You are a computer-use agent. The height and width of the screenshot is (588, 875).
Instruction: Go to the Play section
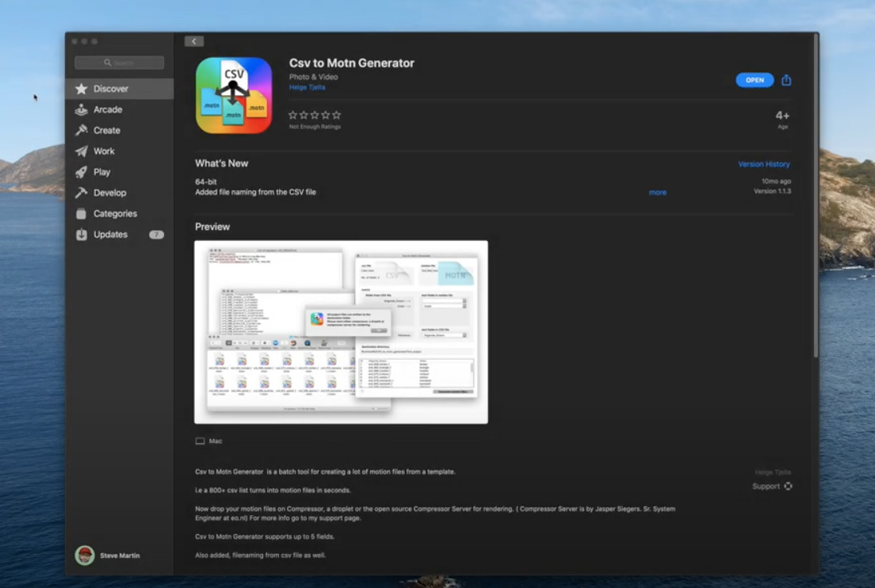pos(120,172)
